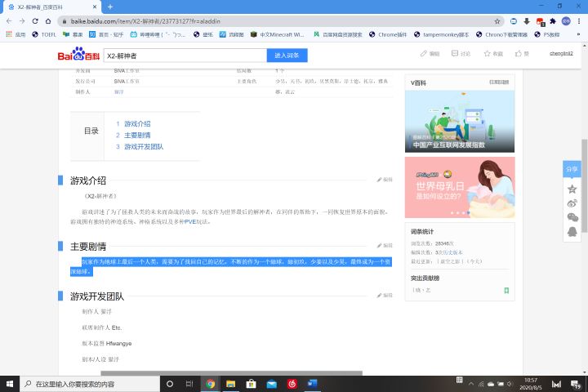
Task: Share to Weibo via sidebar icon
Action: 572,203
